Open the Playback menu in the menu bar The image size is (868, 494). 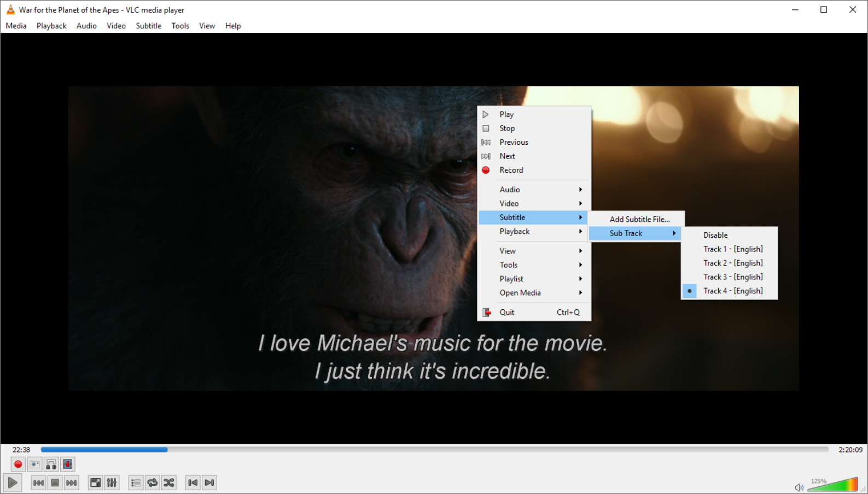[x=51, y=26]
